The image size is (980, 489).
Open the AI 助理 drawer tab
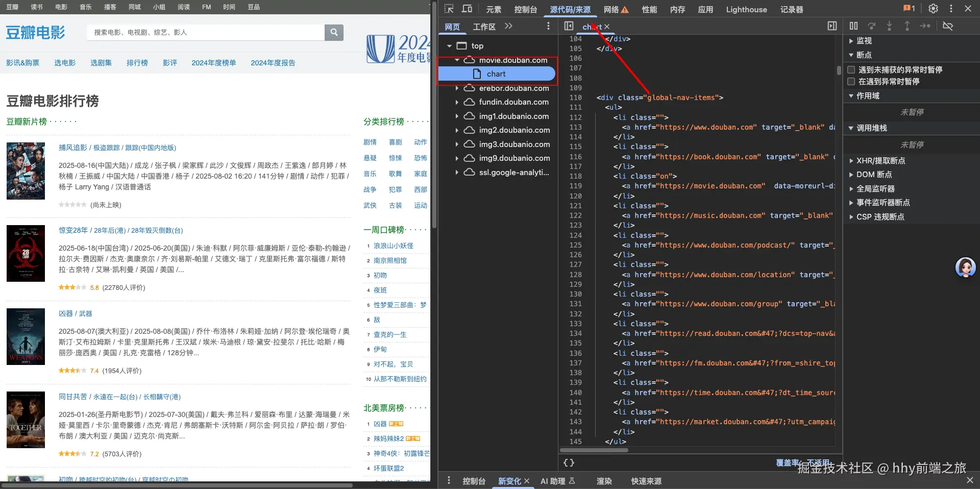pos(558,481)
